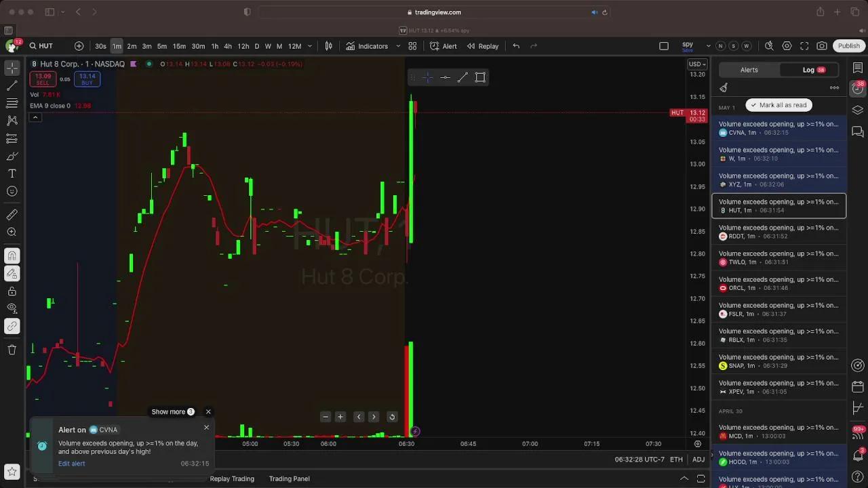Screen dimensions: 868x488
Task: Toggle ETH extended hours session
Action: [676, 460]
